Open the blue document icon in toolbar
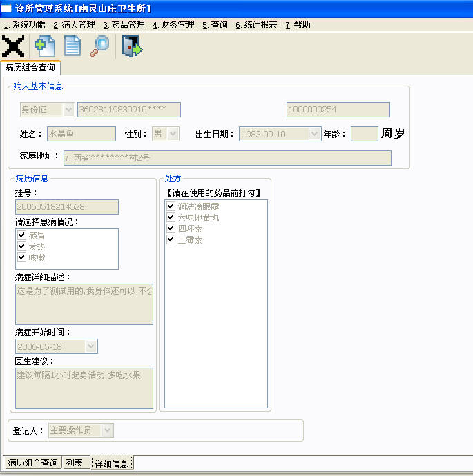473x476 pixels. coord(73,46)
